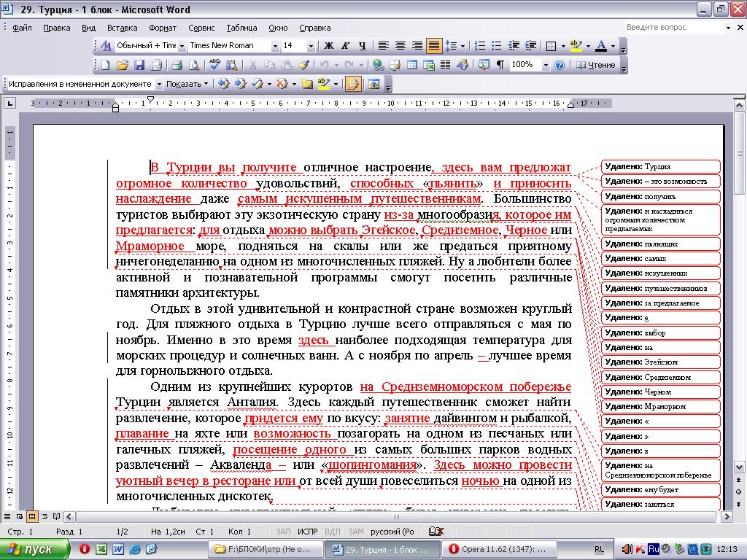Image resolution: width=747 pixels, height=560 pixels.
Task: Save the document with the floppy icon
Action: pos(139,65)
